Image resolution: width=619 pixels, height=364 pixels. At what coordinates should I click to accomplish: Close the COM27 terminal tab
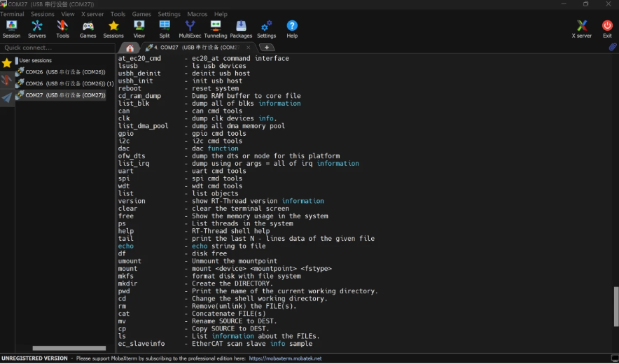point(249,48)
